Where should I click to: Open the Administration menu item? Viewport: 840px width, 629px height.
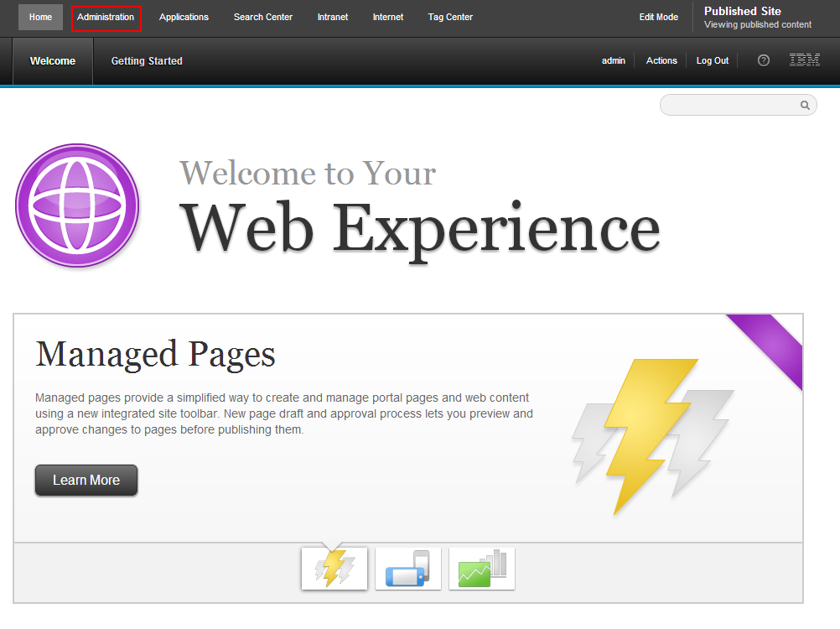click(106, 18)
